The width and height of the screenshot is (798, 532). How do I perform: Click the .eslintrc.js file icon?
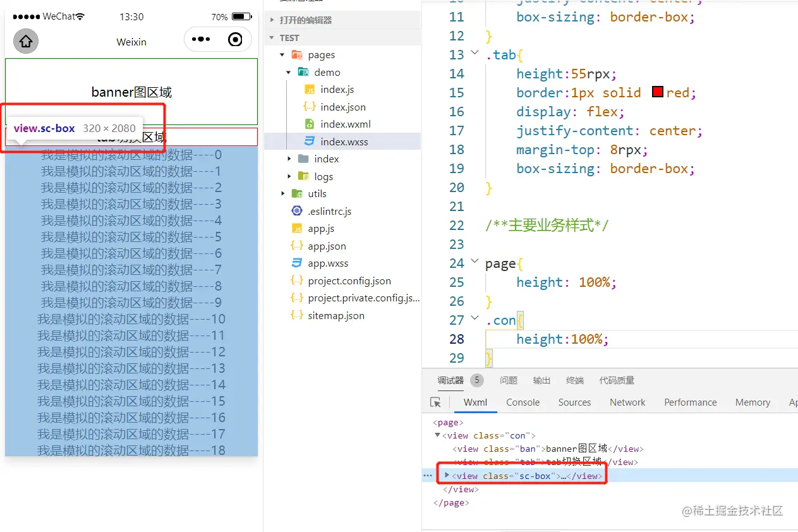tap(297, 211)
